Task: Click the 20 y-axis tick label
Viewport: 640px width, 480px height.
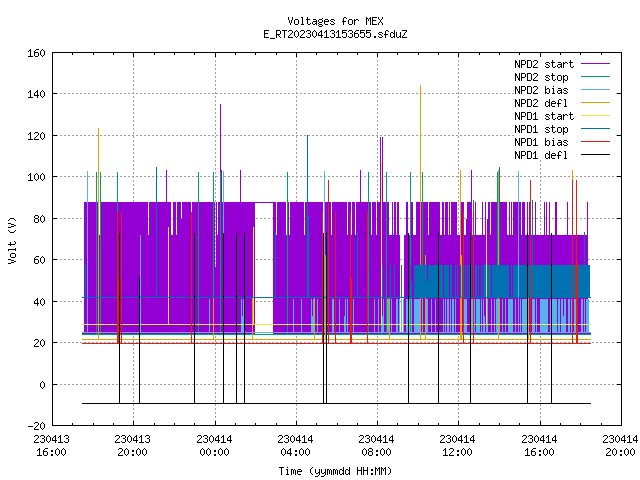Action: [x=39, y=343]
